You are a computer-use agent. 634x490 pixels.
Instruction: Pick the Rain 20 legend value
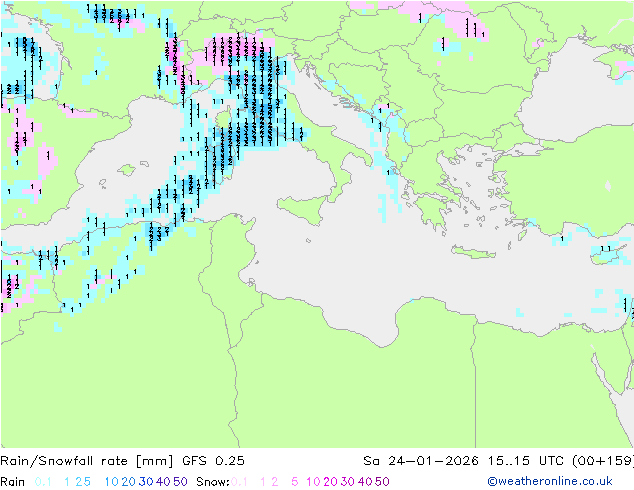pos(128,482)
